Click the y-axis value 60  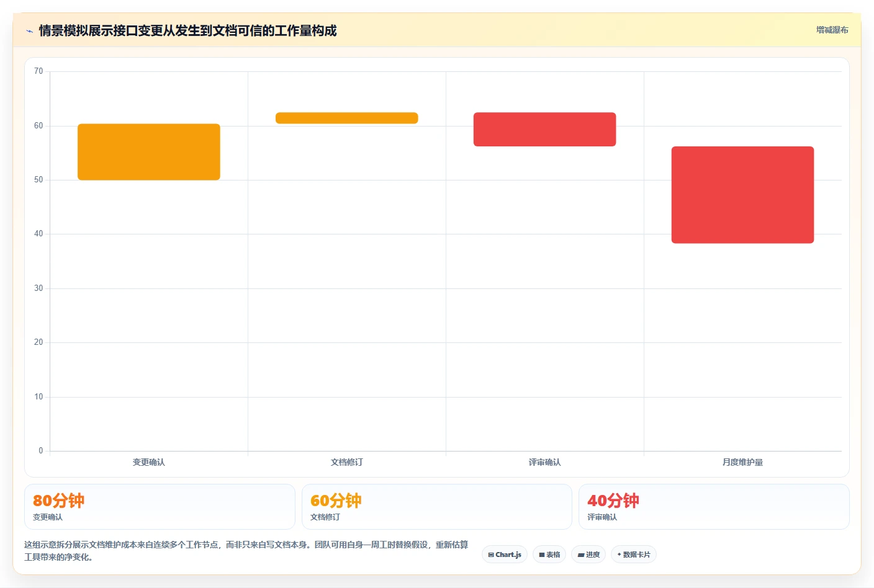pyautogui.click(x=38, y=126)
